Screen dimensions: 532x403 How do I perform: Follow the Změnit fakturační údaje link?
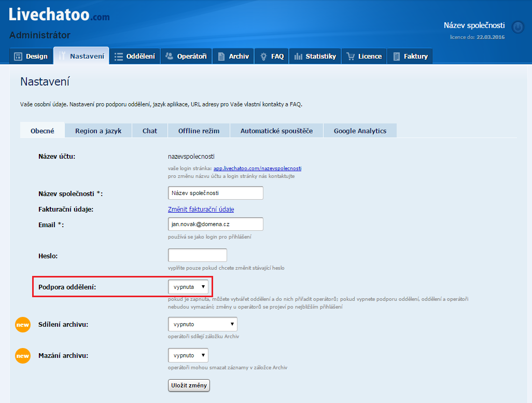coord(201,209)
